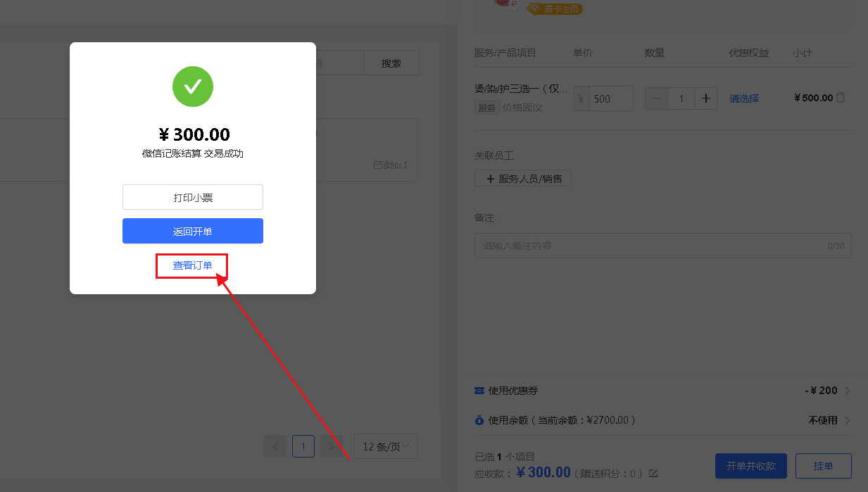Click the 价格面议 text
This screenshot has height=492, width=868.
pos(522,108)
